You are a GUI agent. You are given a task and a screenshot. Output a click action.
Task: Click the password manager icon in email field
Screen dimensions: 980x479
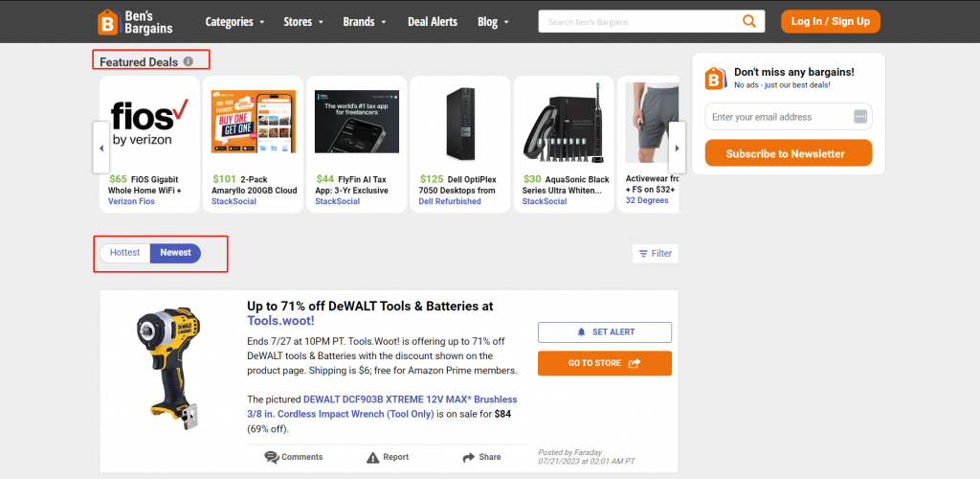point(860,117)
